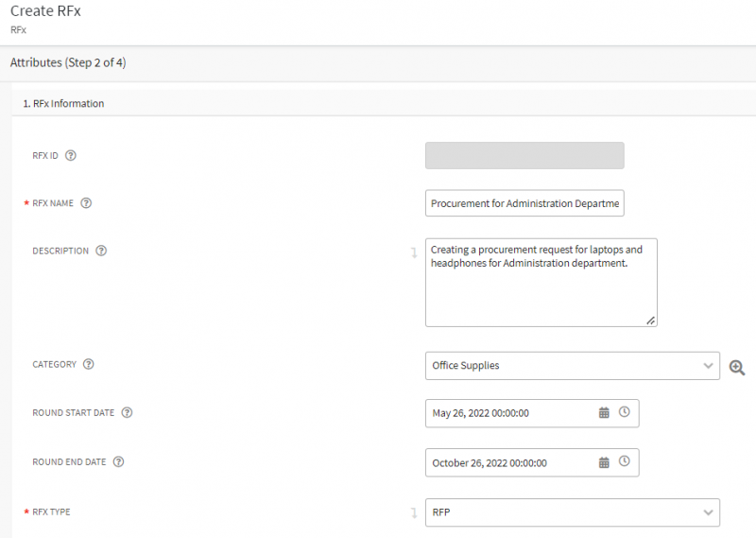Click the ROUND END DATE help icon
Viewport: 756px width, 538px height.
(x=119, y=462)
